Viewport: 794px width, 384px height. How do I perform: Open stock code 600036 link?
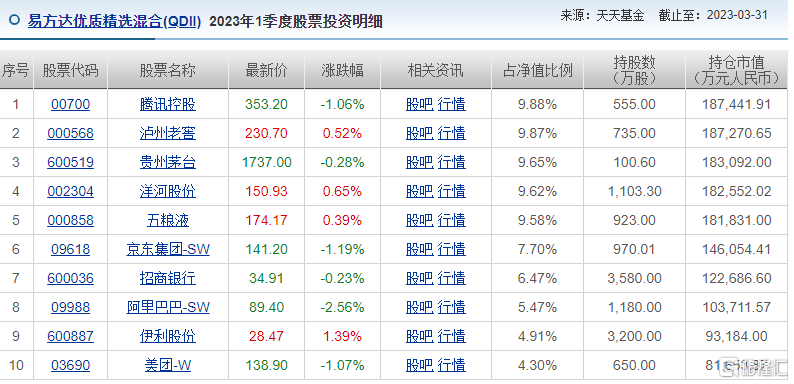pos(70,278)
